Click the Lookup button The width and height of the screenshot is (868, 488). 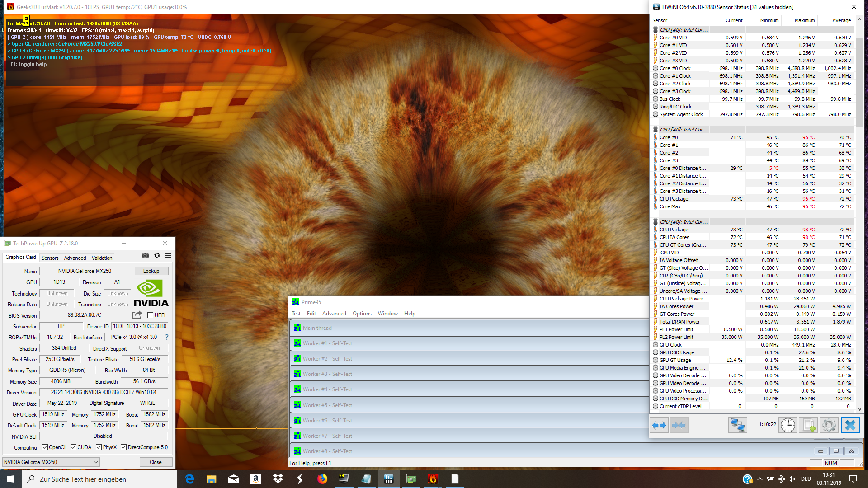pyautogui.click(x=151, y=271)
